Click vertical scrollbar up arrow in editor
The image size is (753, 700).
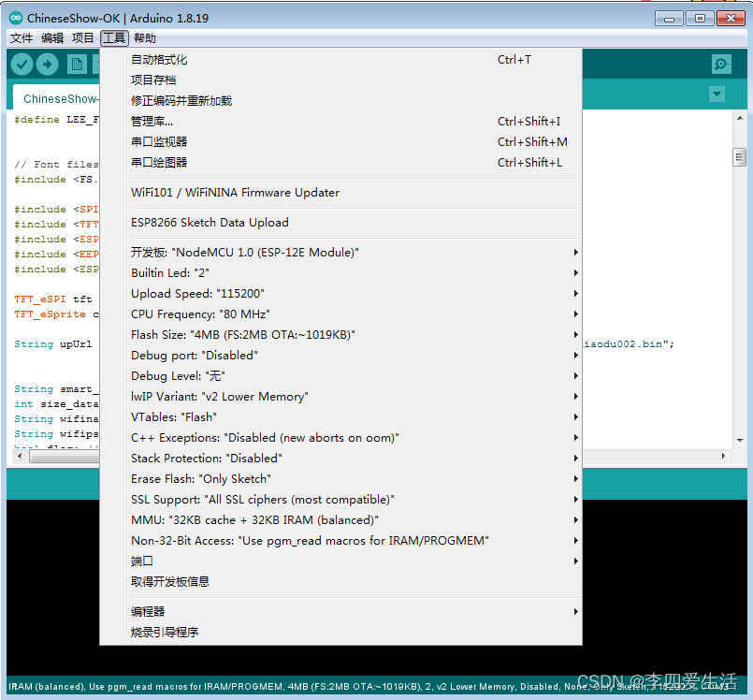740,118
